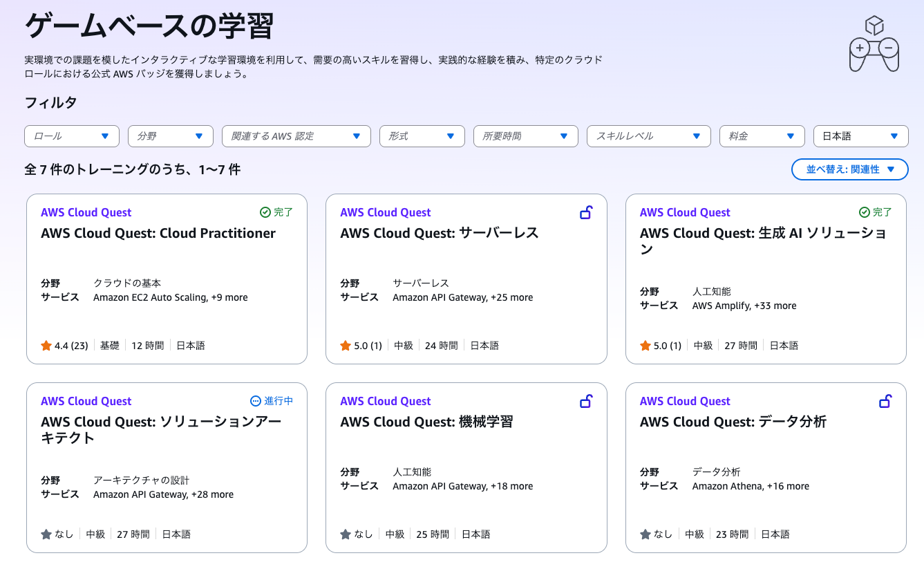Click the orange star on サーバーレス card
Viewport: 924px width, 569px height.
tap(346, 346)
